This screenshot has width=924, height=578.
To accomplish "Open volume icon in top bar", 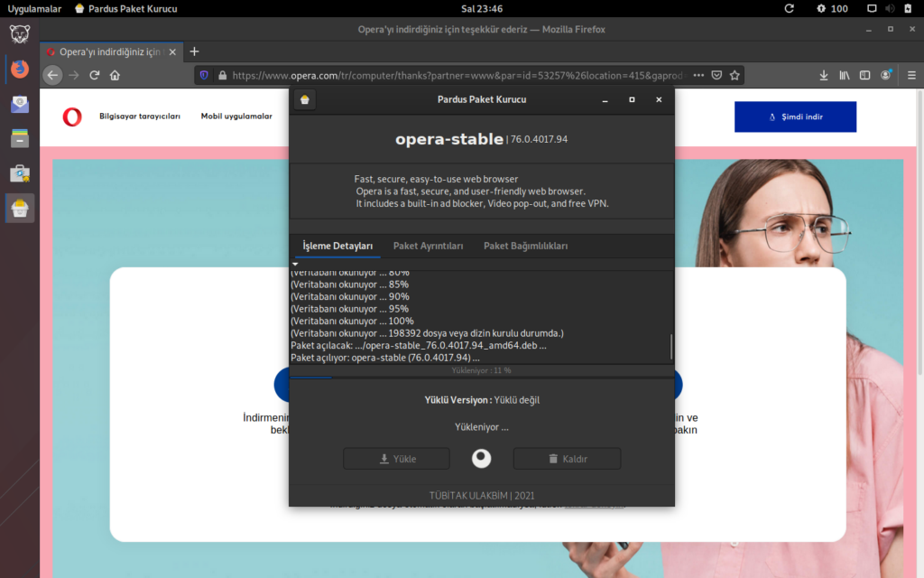I will [890, 8].
